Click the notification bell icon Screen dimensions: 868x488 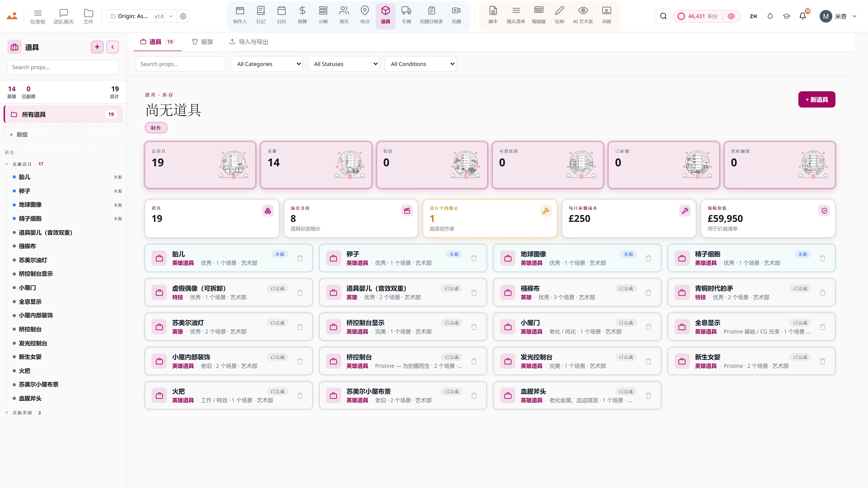point(803,16)
